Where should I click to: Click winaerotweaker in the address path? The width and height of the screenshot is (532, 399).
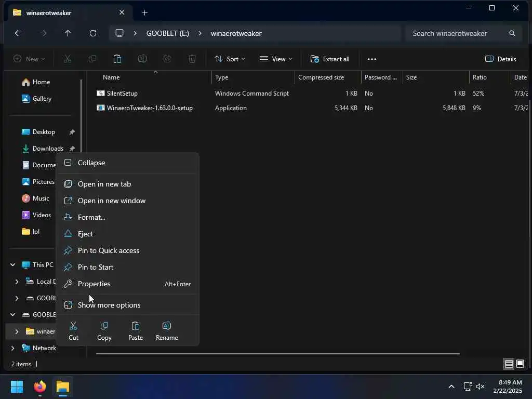coord(236,33)
